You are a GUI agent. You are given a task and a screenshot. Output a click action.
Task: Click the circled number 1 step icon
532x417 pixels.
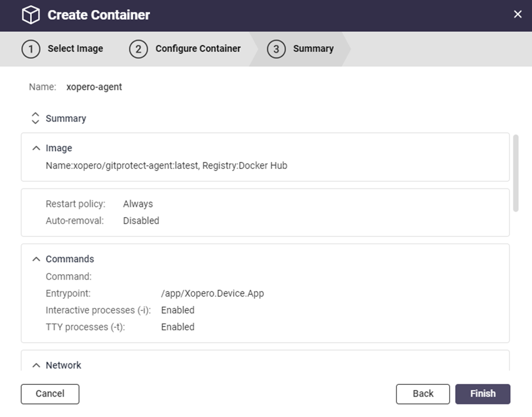[30, 49]
